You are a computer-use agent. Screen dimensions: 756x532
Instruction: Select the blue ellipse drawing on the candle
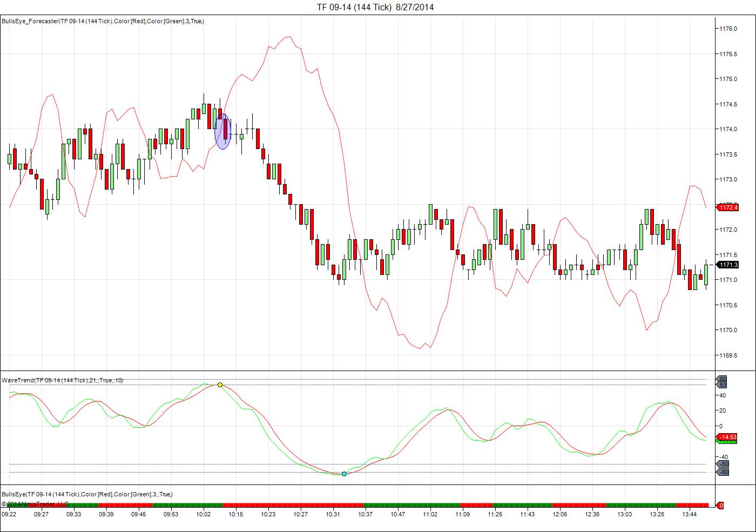pos(222,131)
